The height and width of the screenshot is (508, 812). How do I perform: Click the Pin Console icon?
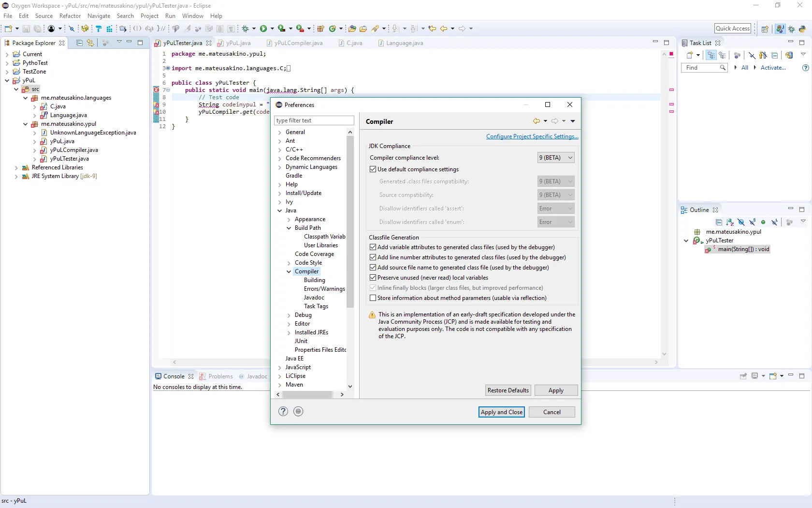(x=743, y=376)
